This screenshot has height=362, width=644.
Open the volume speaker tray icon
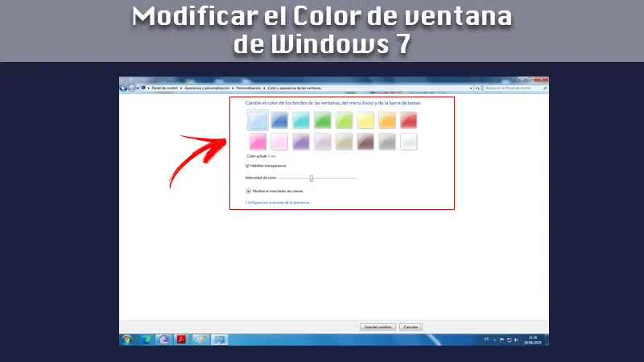point(516,339)
